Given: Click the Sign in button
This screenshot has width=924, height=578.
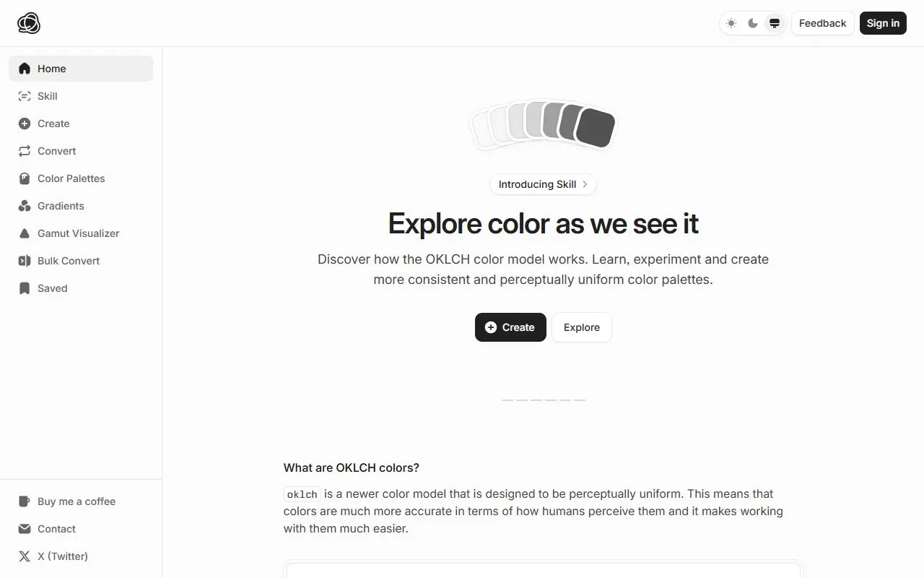Looking at the screenshot, I should pos(883,23).
